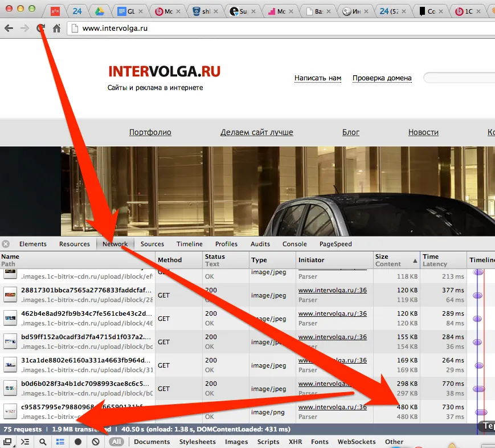Open Делаем сайт лучше page
495x448 pixels.
coord(257,132)
